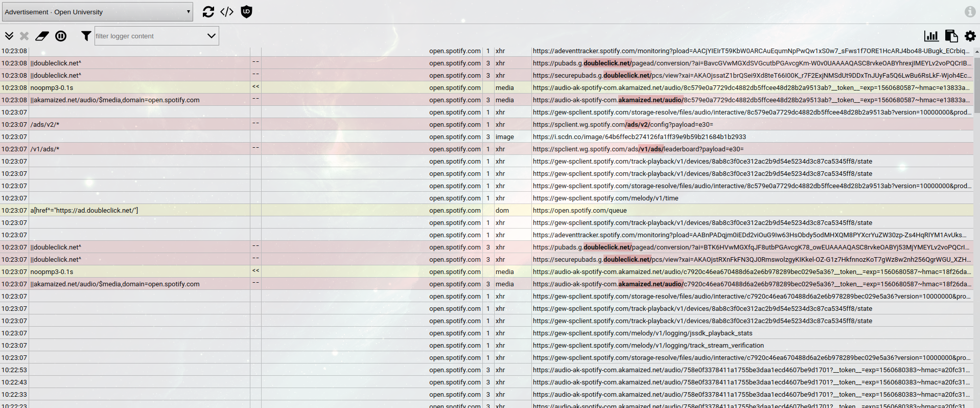
Task: Select the a[href^="https://ad.doubleclick.net/"] cosmetic filter
Action: pyautogui.click(x=139, y=210)
